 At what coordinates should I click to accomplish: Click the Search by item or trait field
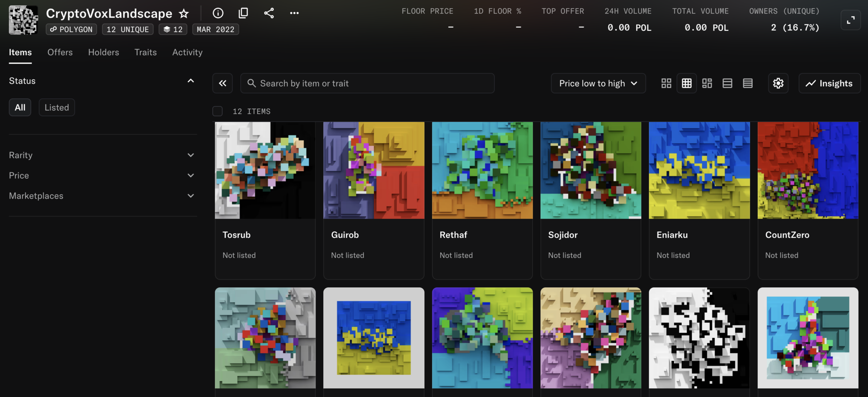(x=367, y=83)
